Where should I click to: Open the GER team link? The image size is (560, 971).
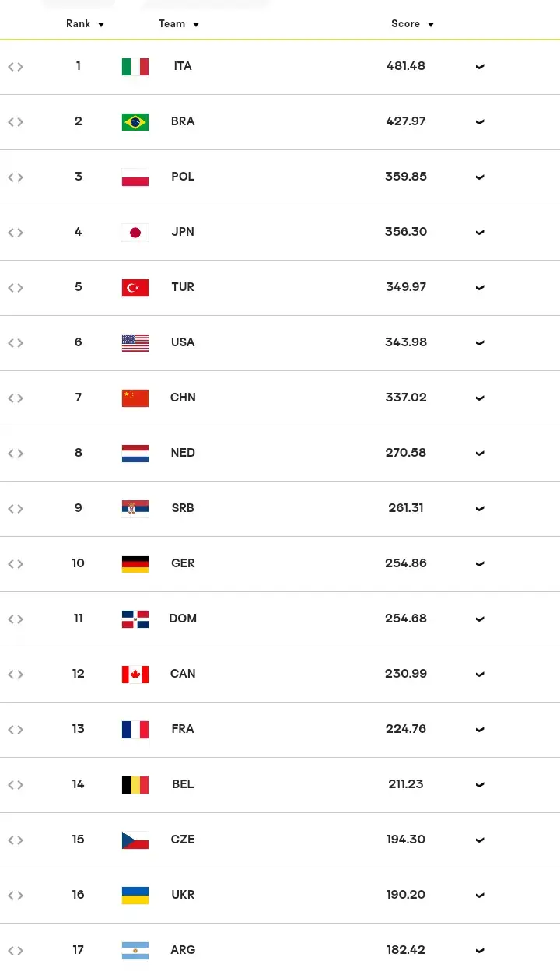tap(183, 563)
